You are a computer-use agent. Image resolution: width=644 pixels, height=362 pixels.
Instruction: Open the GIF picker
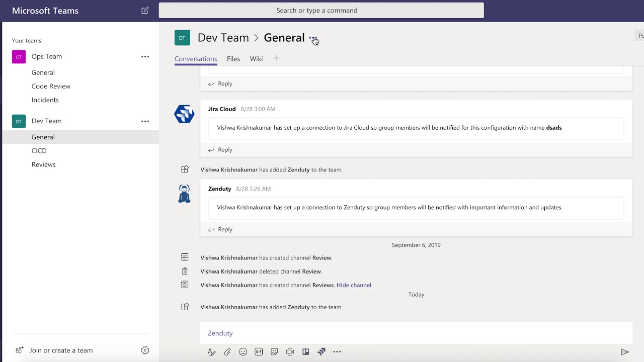(259, 352)
